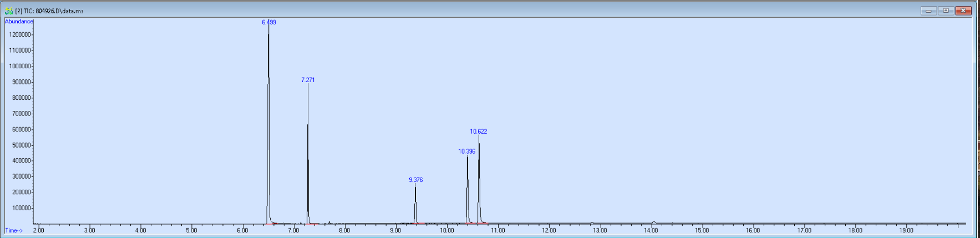This screenshot has width=980, height=238.
Task: Click the 300000 abundance tick value
Action: pyautogui.click(x=21, y=176)
